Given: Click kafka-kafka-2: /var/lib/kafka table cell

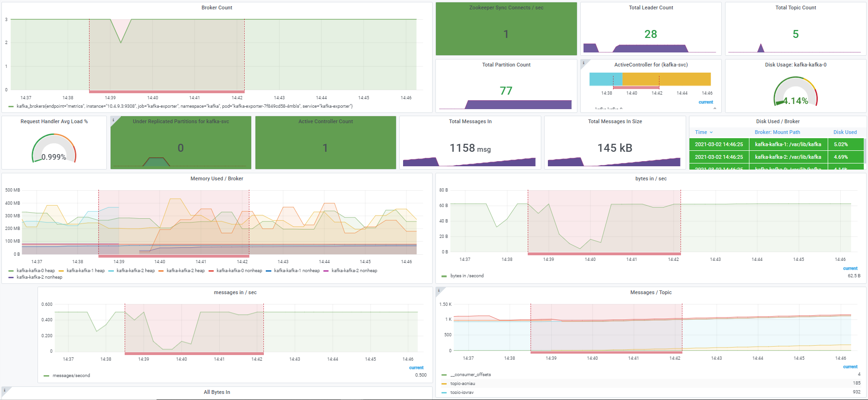Looking at the screenshot, I should coord(788,157).
